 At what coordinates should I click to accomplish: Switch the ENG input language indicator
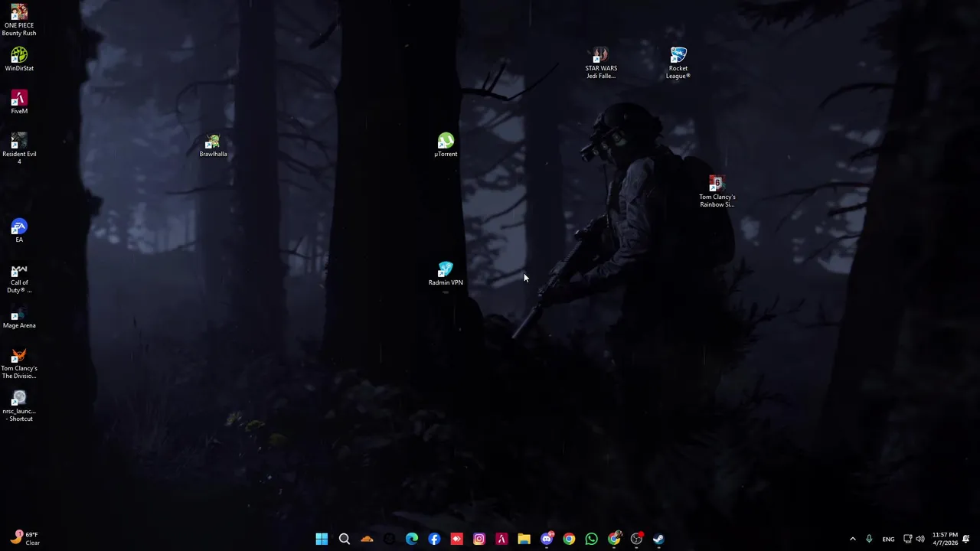[888, 539]
